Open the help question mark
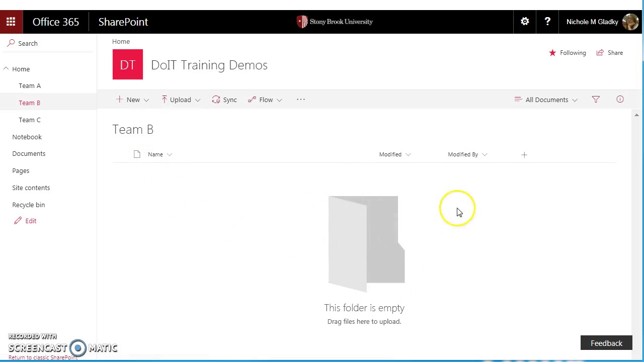Viewport: 644px width, 362px height. [547, 22]
